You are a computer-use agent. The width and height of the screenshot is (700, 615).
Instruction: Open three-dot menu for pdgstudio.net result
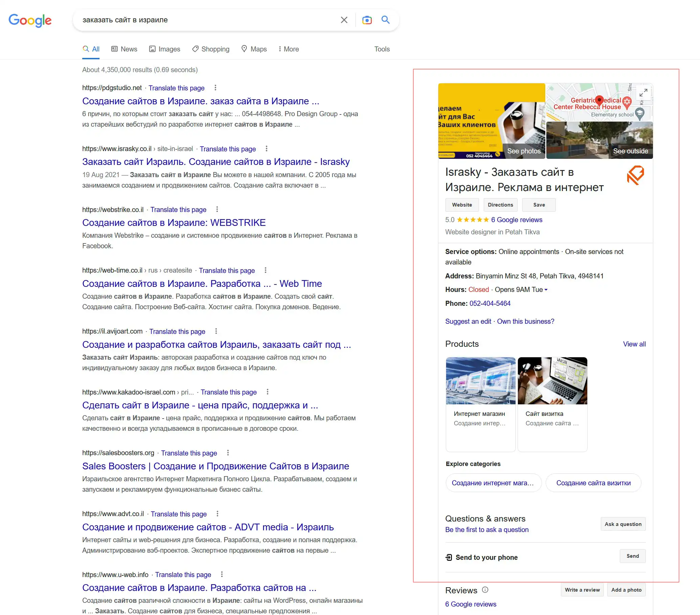point(215,88)
